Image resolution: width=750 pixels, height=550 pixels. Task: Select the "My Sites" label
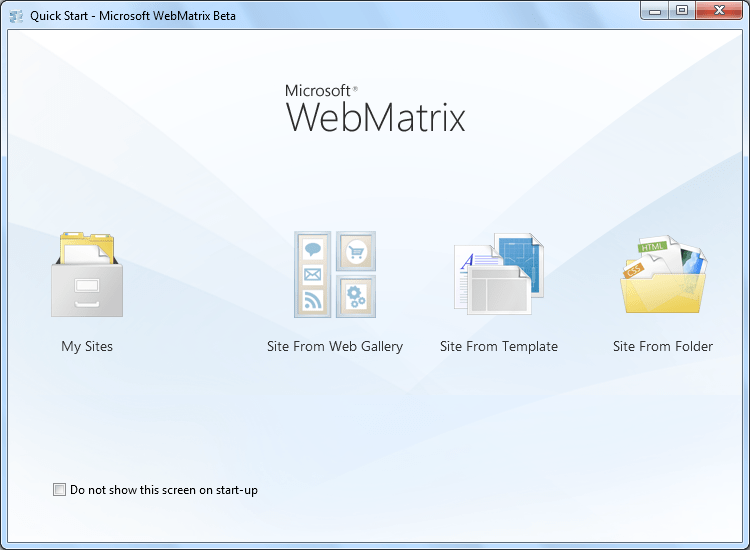87,346
